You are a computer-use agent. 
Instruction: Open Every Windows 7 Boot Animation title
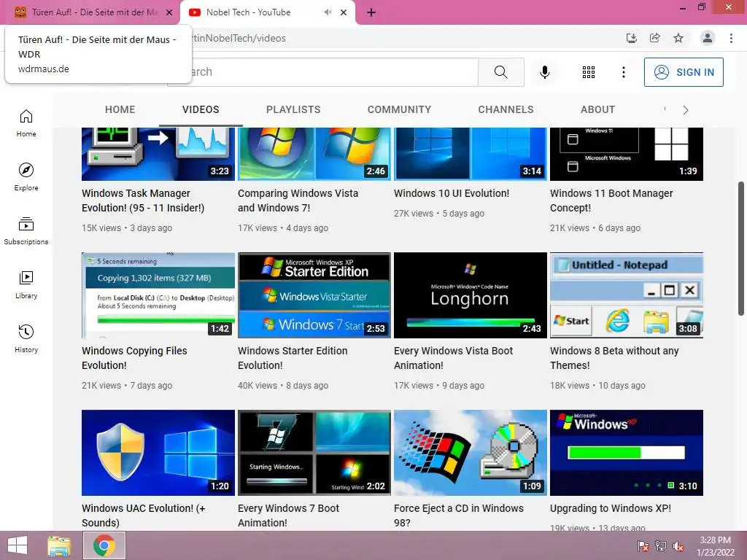click(288, 516)
